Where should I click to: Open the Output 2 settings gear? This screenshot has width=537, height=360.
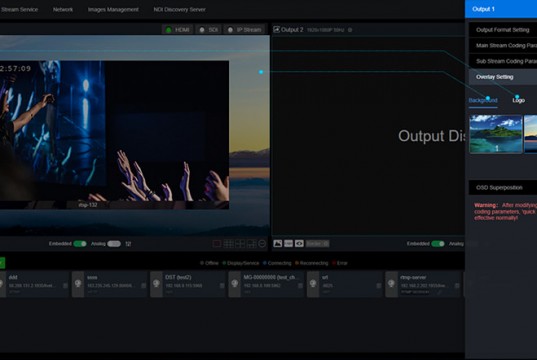point(350,30)
